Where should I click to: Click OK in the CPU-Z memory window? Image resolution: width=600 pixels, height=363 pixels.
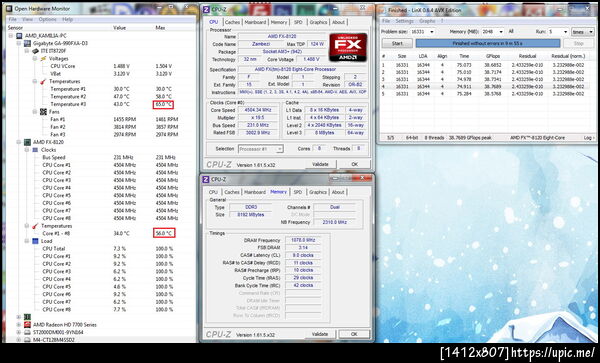coord(354,334)
